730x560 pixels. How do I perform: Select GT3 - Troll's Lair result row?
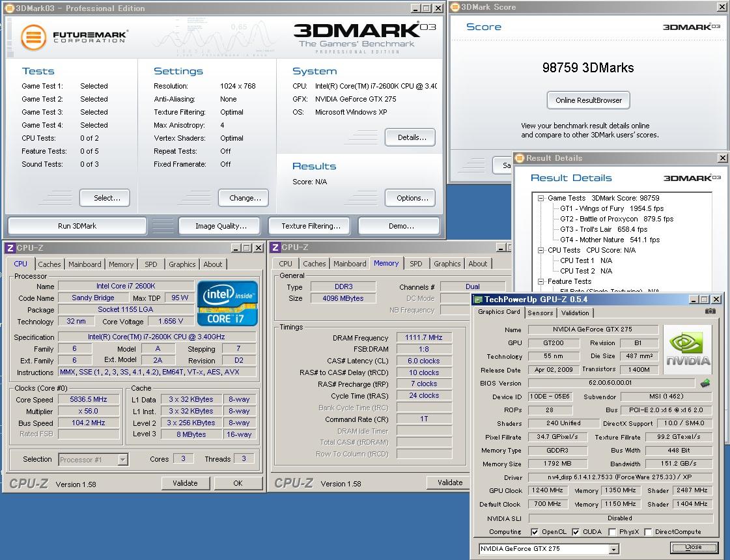pyautogui.click(x=604, y=229)
